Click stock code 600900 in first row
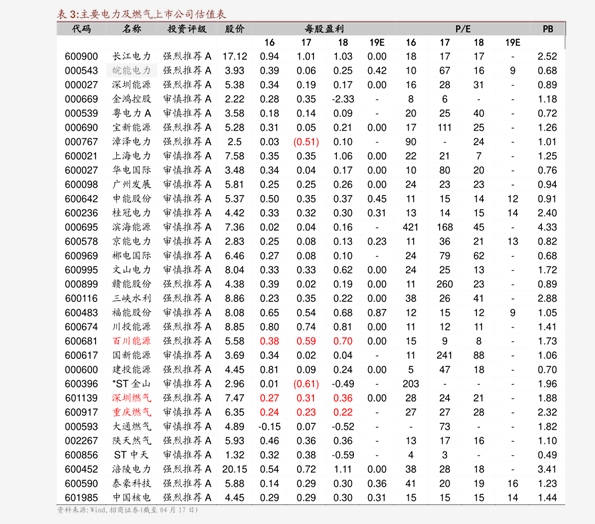Viewport: 595px width, 524px height. pyautogui.click(x=81, y=57)
